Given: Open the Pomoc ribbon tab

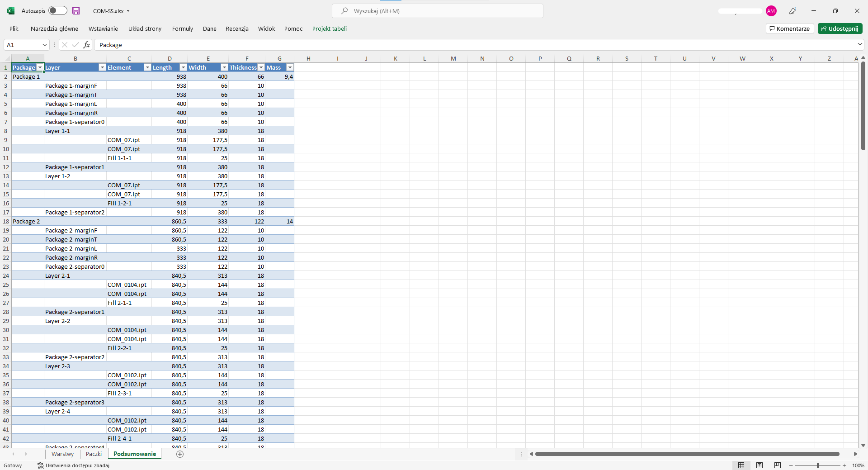Looking at the screenshot, I should [293, 29].
